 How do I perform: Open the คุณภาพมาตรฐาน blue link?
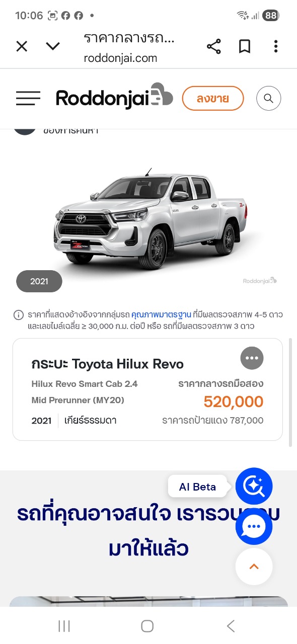(x=161, y=315)
